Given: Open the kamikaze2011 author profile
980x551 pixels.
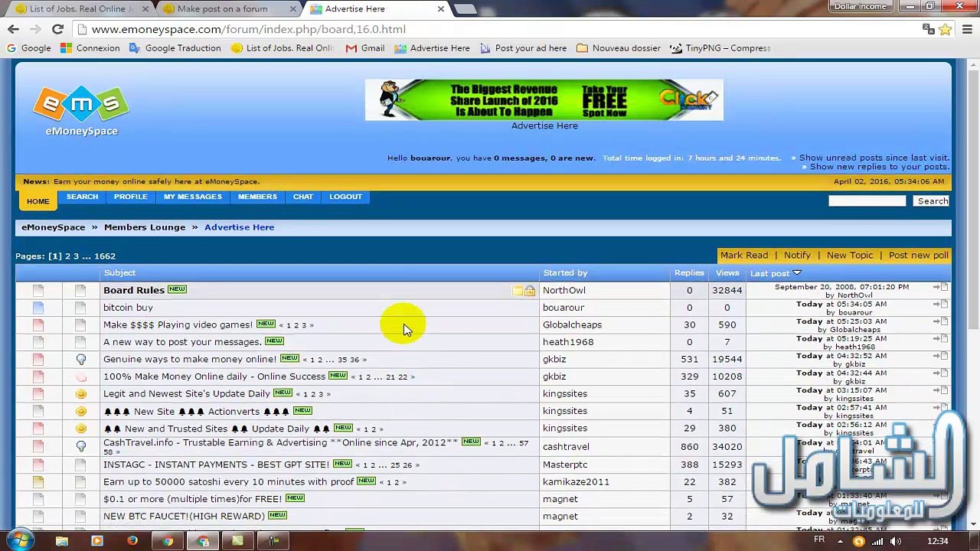Looking at the screenshot, I should [x=576, y=482].
